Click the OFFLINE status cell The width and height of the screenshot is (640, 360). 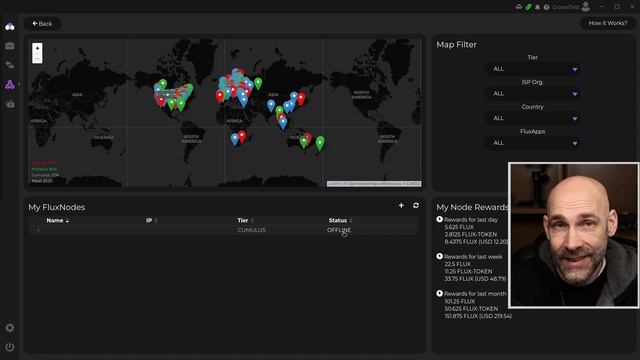click(x=339, y=230)
